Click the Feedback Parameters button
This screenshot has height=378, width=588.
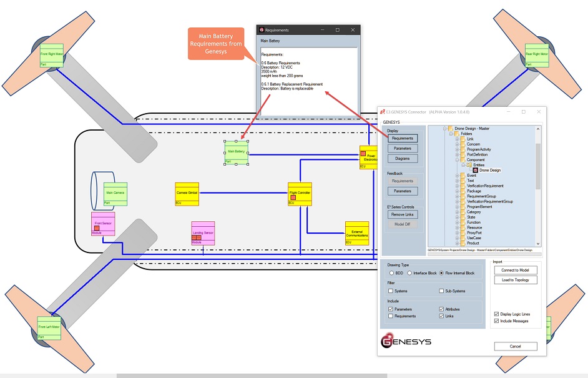pos(403,191)
